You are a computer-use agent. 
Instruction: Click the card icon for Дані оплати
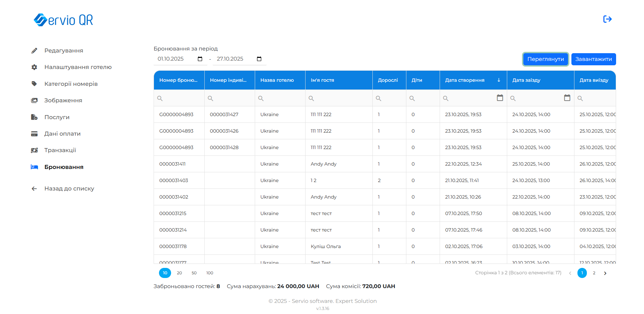tap(34, 134)
